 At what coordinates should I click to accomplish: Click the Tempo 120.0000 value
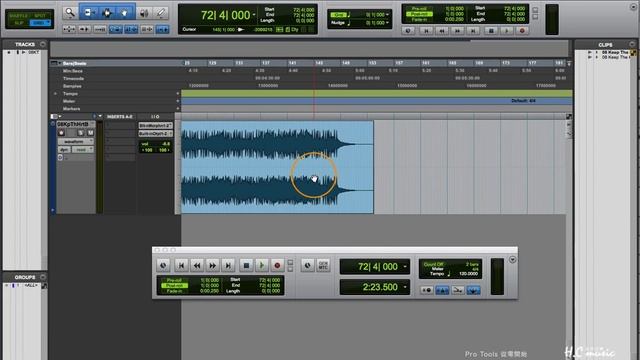point(469,274)
